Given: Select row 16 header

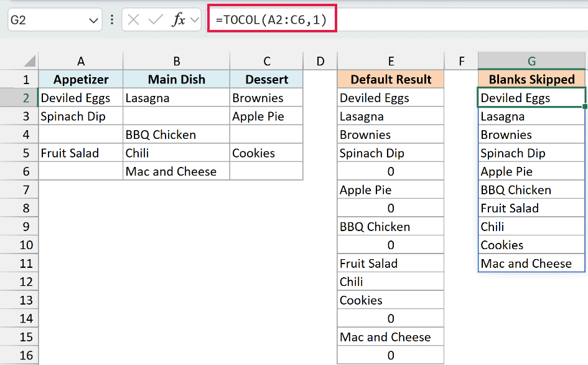Looking at the screenshot, I should click(19, 355).
